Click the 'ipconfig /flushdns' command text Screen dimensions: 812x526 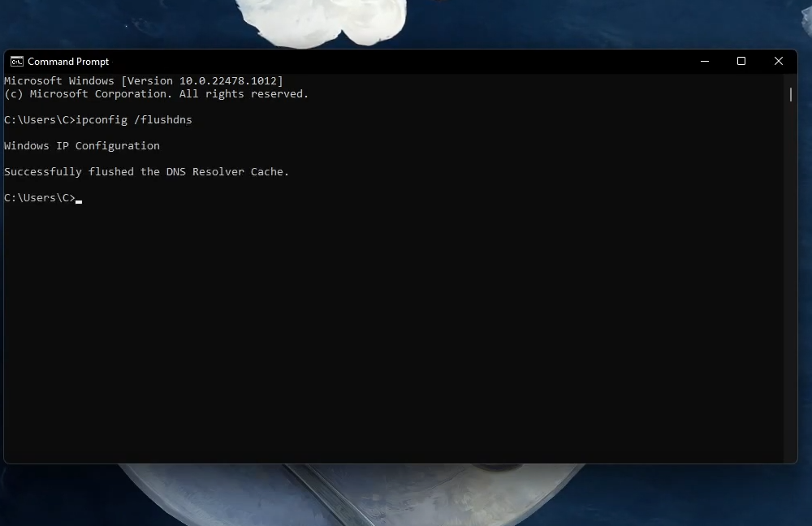click(x=134, y=119)
